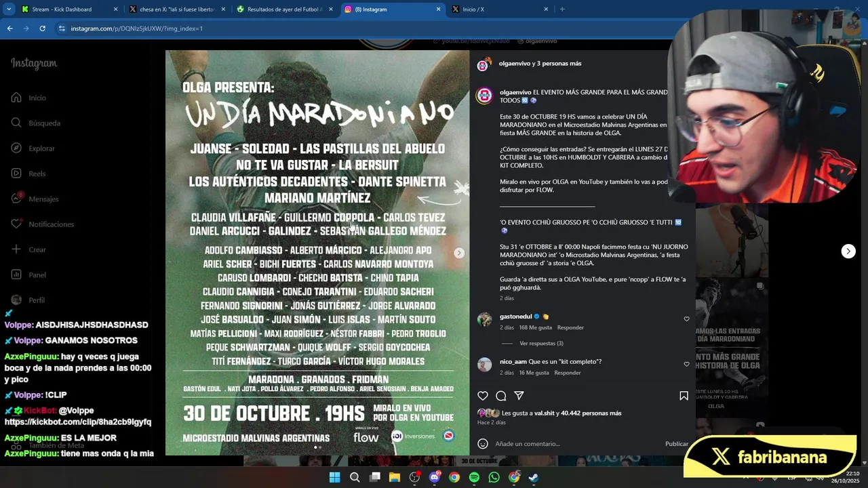Like the nico_aam comment
Viewport: 868px width, 488px height.
pos(686,364)
